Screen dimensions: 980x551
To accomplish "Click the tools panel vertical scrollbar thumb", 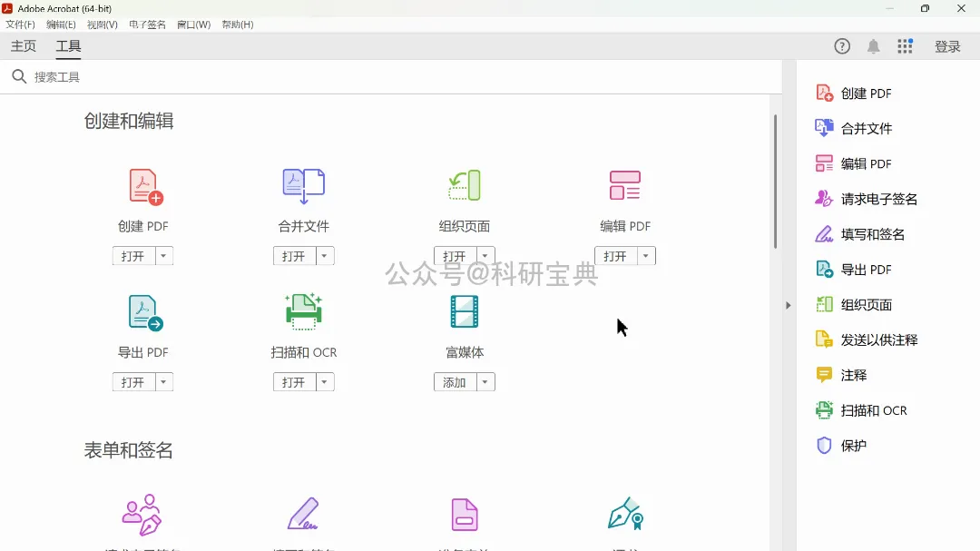I will pos(775,182).
